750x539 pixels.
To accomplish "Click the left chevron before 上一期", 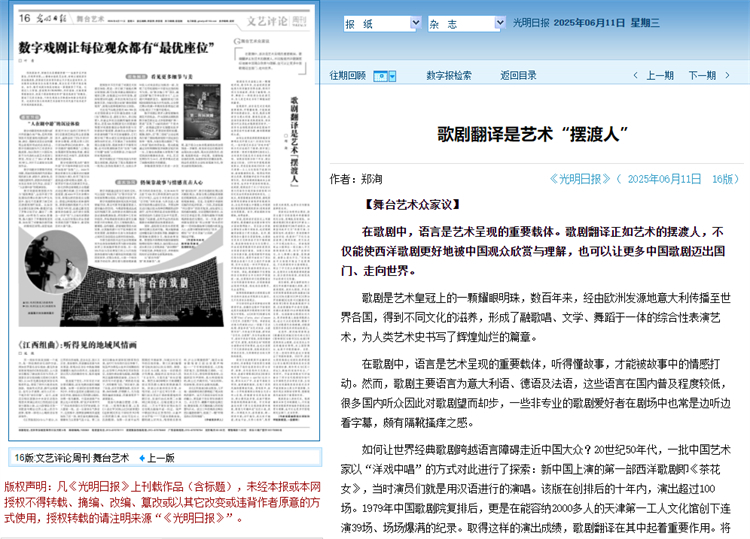I will 635,76.
